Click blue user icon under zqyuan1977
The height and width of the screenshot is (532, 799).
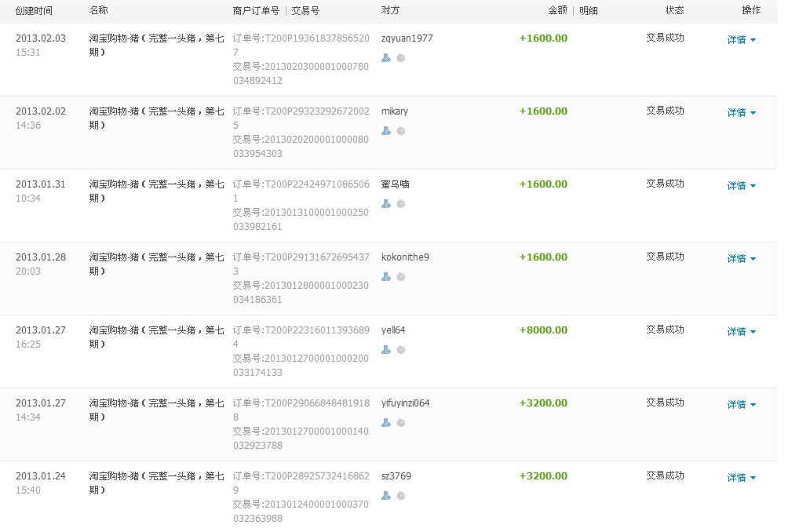tap(385, 58)
